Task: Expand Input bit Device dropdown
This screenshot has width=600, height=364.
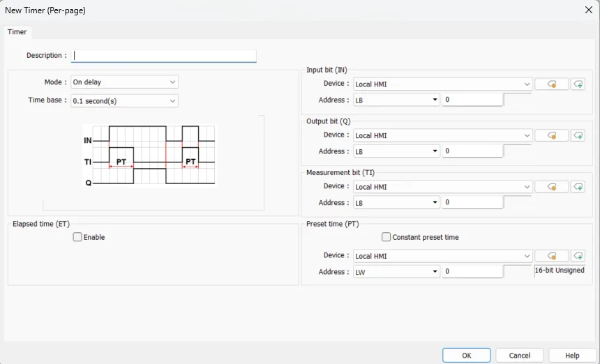Action: (x=443, y=84)
